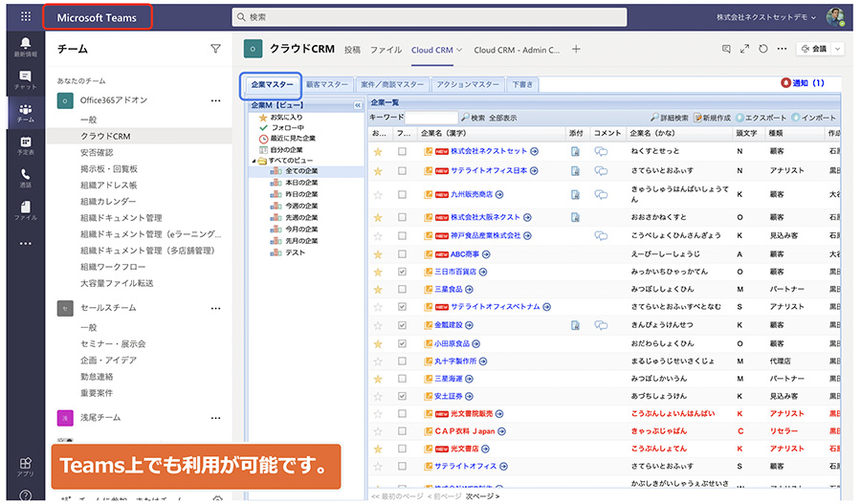Open Apps store icon in left rail
The width and height of the screenshot is (861, 504).
(x=25, y=466)
